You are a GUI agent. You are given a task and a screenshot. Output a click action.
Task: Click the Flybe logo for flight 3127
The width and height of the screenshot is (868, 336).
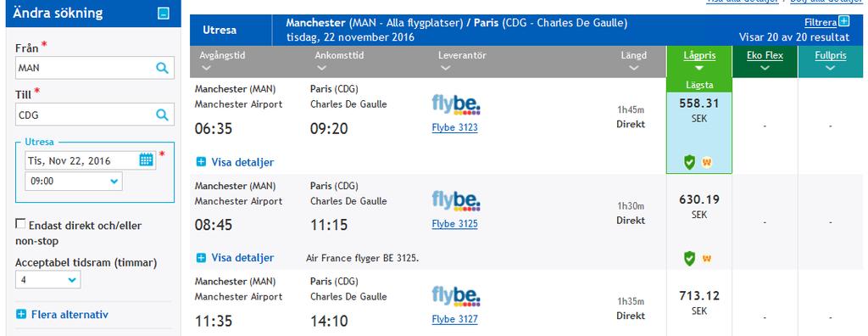(455, 296)
